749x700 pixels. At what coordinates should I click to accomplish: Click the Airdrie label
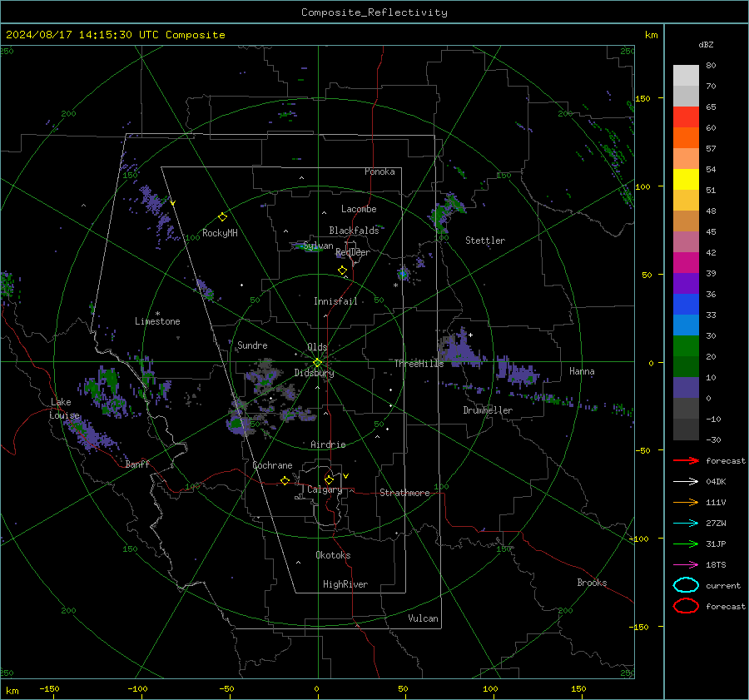(x=328, y=444)
